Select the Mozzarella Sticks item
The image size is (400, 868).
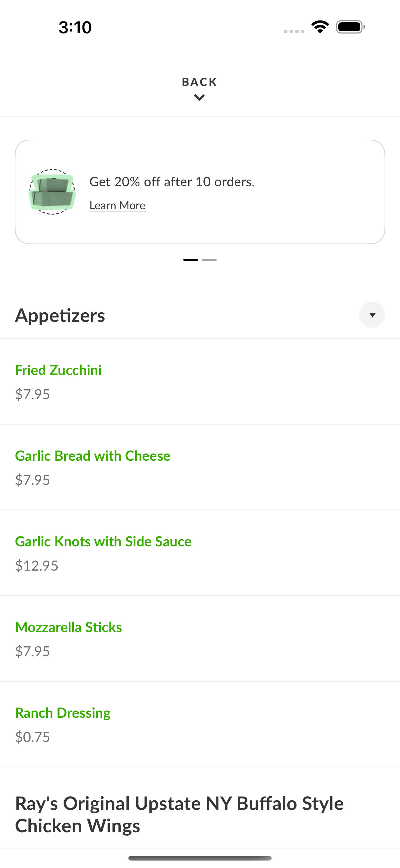point(200,639)
